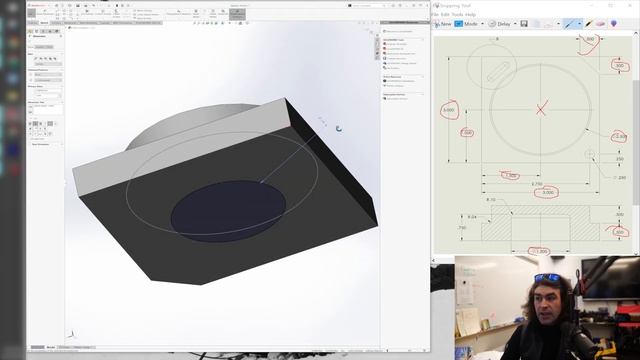Open the Snipping Tool Help menu
640x360 pixels.
(x=471, y=14)
